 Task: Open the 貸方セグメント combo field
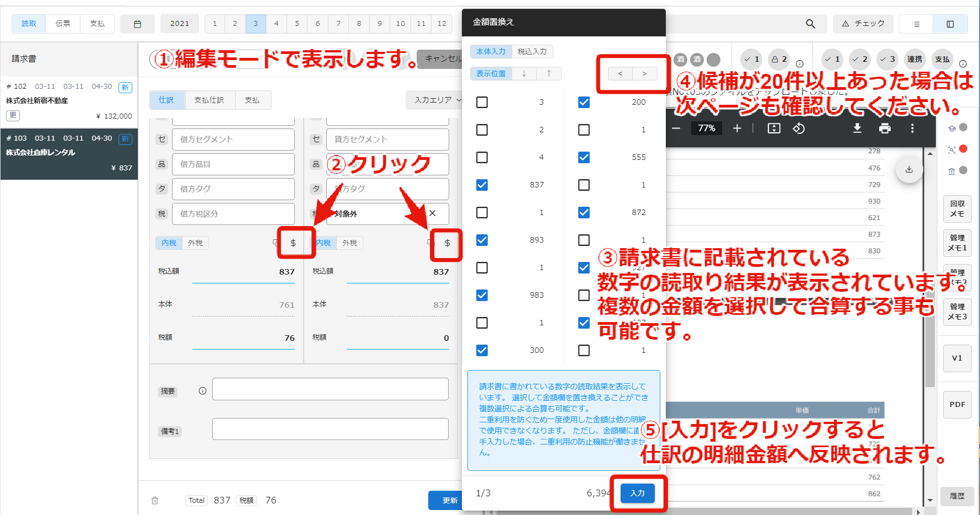387,140
